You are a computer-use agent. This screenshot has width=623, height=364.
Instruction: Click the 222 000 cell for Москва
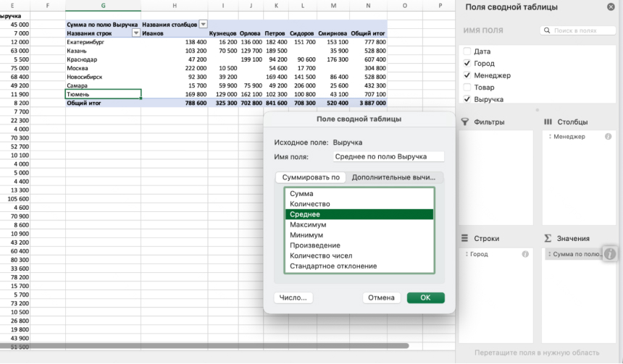click(175, 68)
